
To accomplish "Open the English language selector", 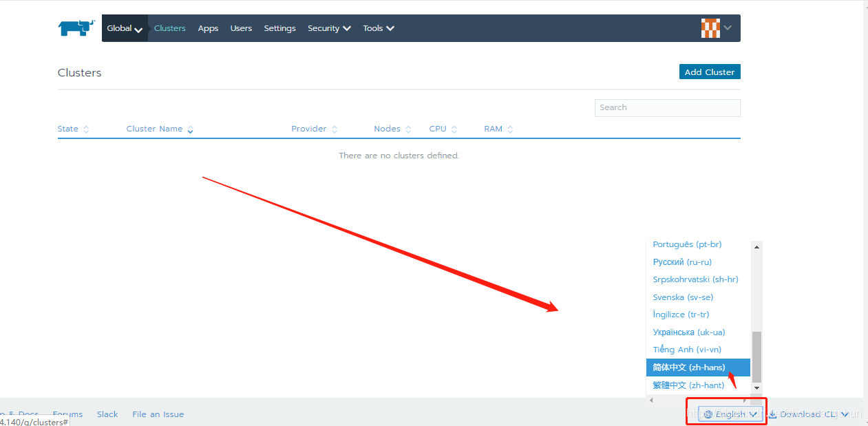I will (x=730, y=414).
